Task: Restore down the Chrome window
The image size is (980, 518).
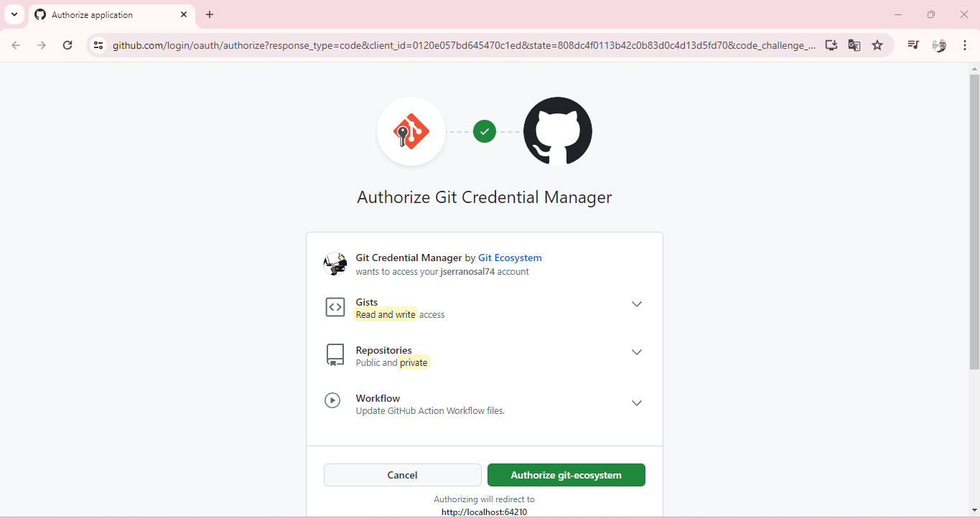Action: pyautogui.click(x=931, y=14)
